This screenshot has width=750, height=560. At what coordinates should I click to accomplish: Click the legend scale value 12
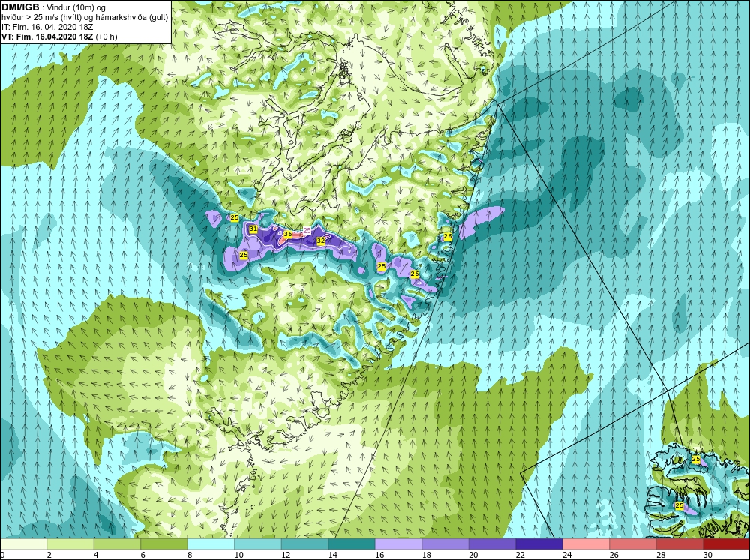[x=286, y=555]
